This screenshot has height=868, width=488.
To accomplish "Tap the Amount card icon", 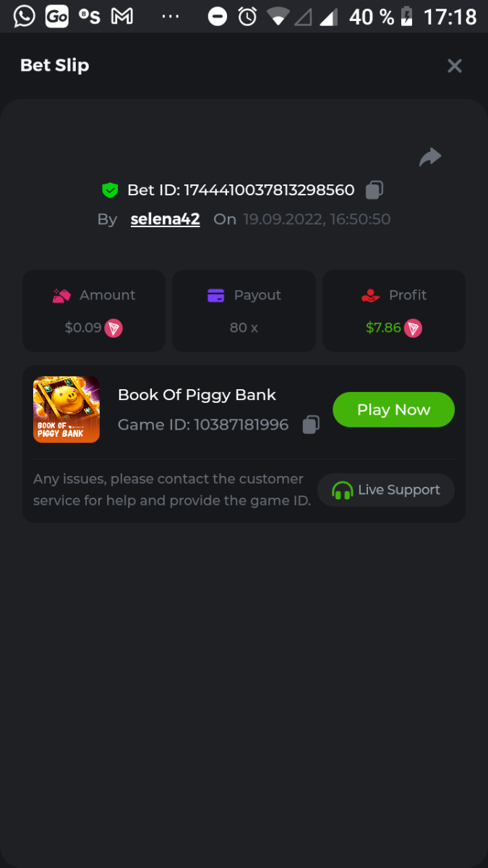I will click(x=61, y=295).
